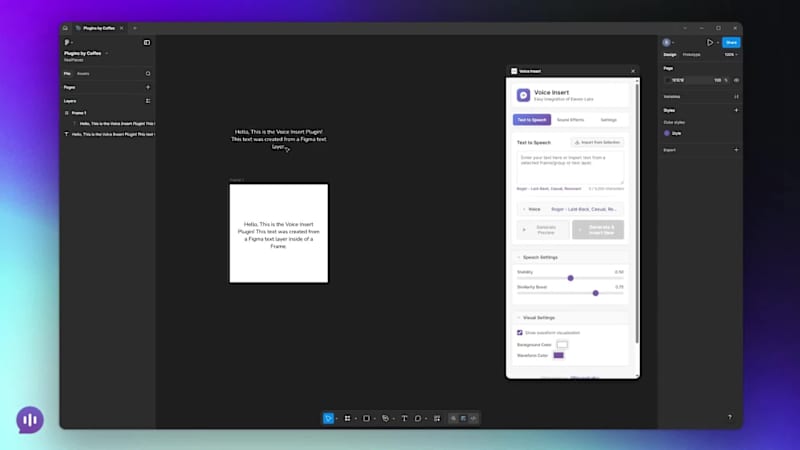Screen dimensions: 800x450
Task: Open a new tab with plus icon
Action: coord(135,28)
